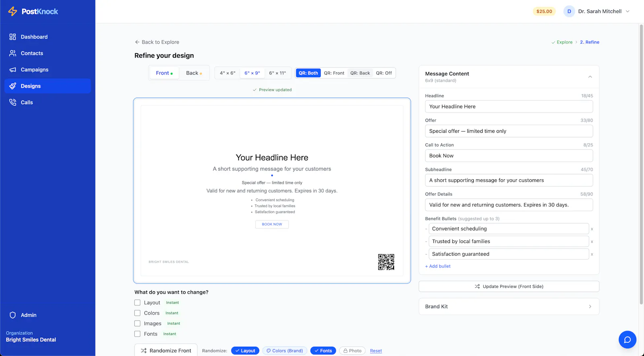Screen dimensions: 644x356
Task: Click the BOOK NOW button in preview
Action: pyautogui.click(x=272, y=224)
